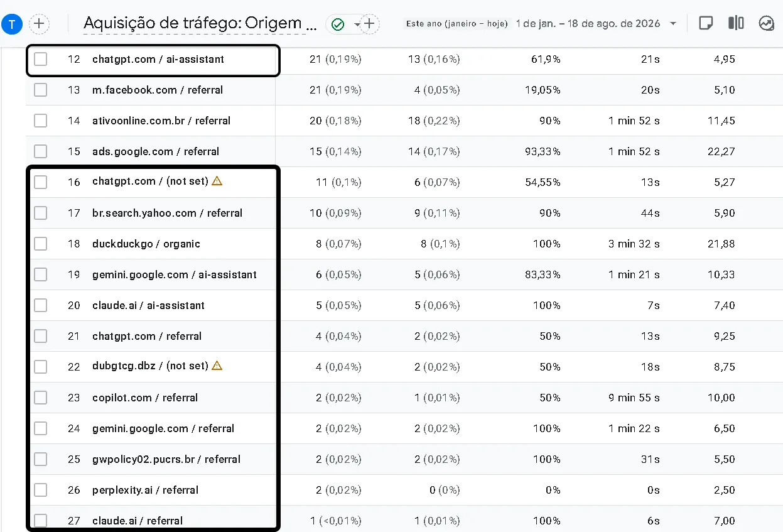Open the report status dropdown arrow

[357, 24]
